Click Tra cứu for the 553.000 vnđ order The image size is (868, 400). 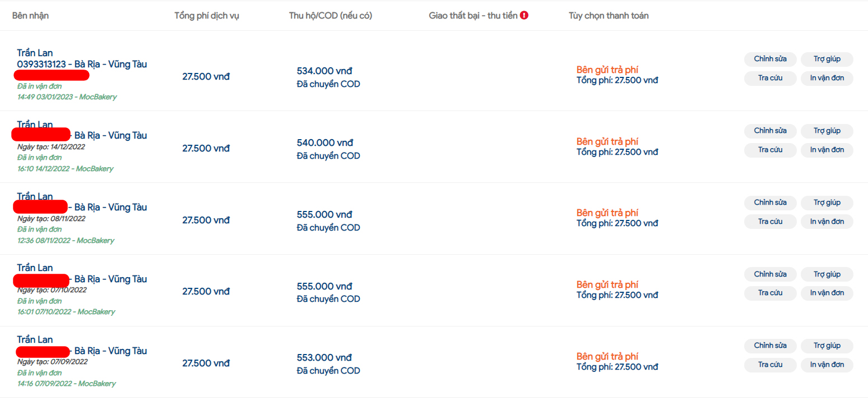point(770,365)
